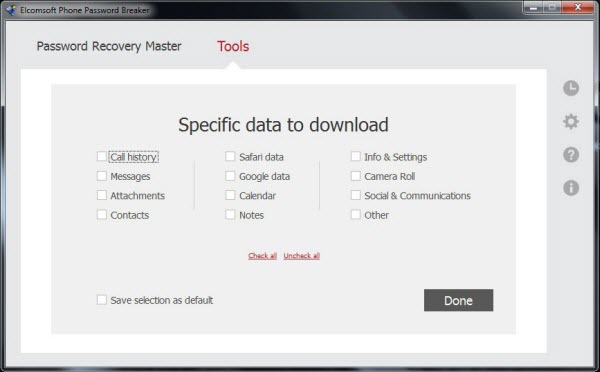Show about info icon
This screenshot has width=600, height=372.
coord(571,188)
